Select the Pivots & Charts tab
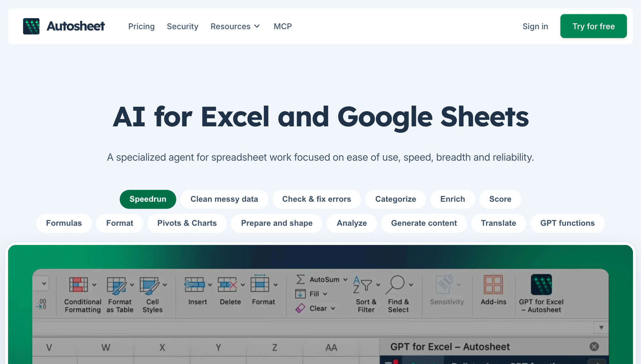 point(187,223)
